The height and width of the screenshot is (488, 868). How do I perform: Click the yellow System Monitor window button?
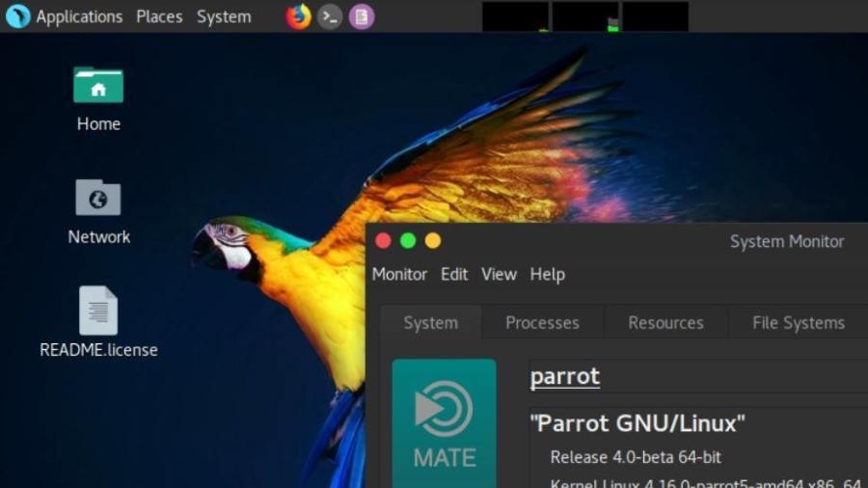pos(433,241)
